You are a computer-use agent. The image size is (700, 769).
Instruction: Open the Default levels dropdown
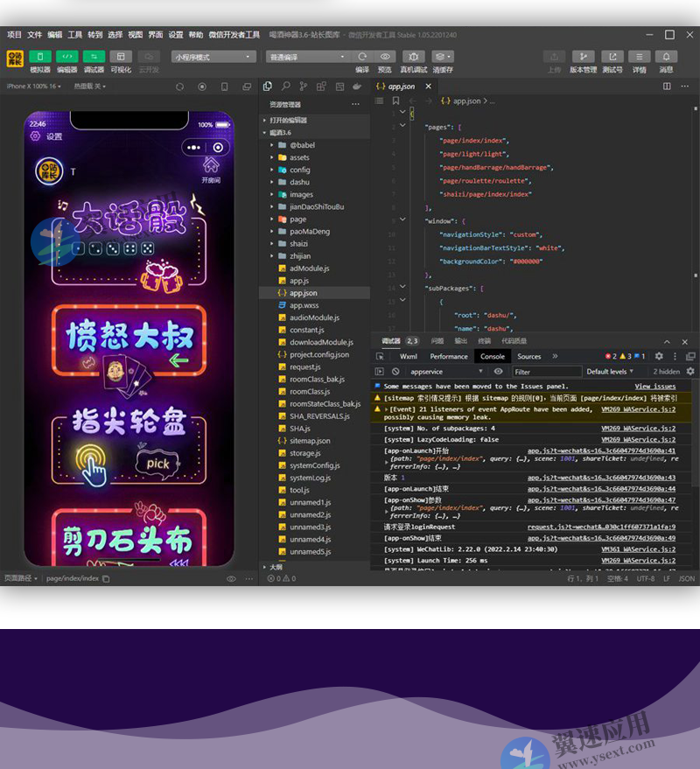point(609,372)
